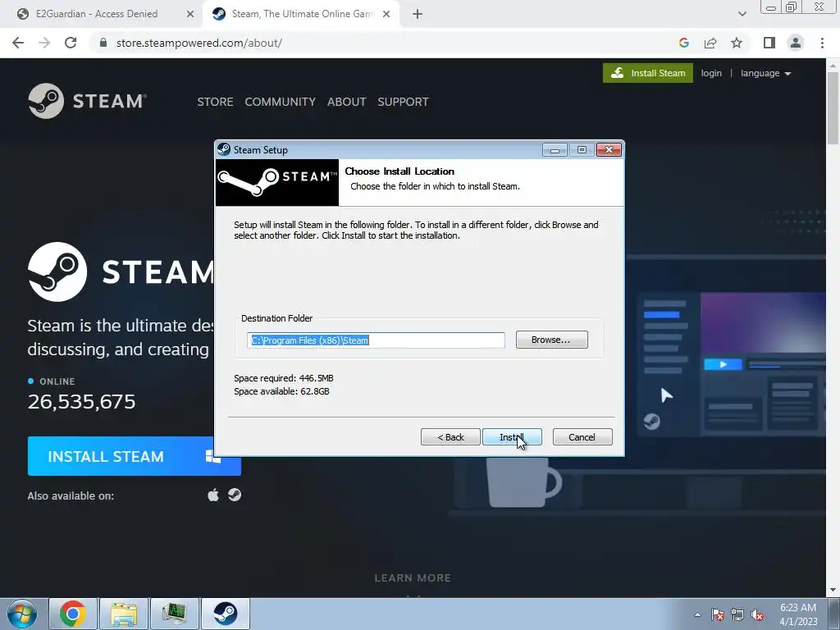Viewport: 840px width, 630px height.
Task: Open the Chrome three-dot menu
Action: 822,43
